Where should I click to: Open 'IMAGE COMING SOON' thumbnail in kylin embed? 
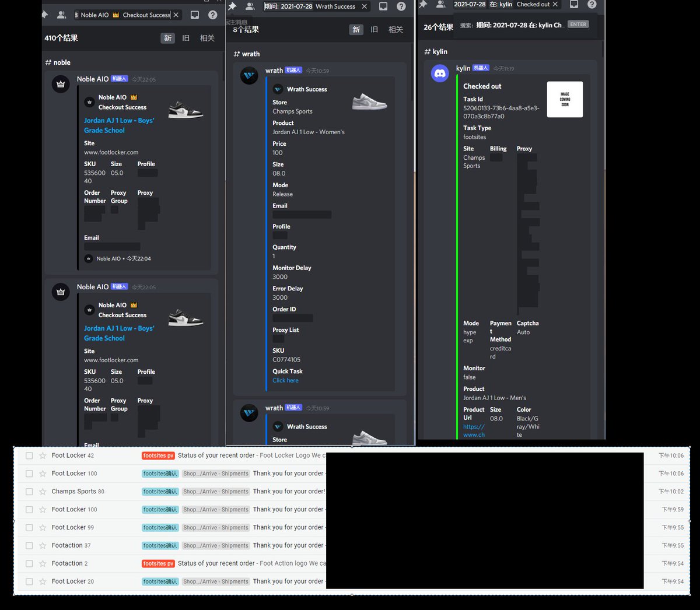[x=565, y=99]
